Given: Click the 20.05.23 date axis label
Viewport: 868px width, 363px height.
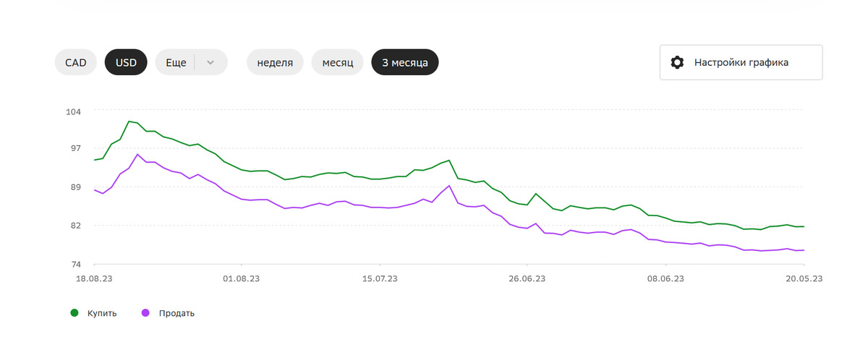Looking at the screenshot, I should 805,278.
